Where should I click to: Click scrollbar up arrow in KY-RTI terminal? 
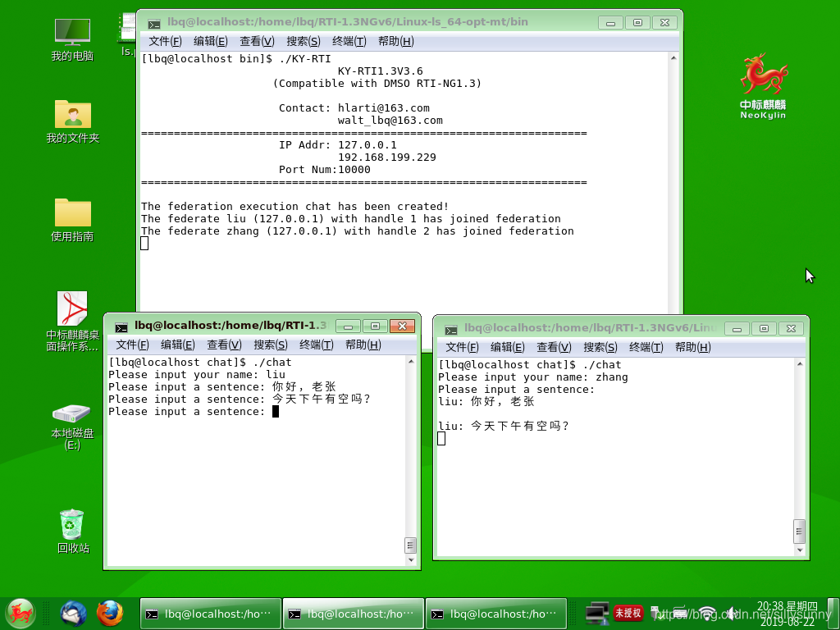click(673, 58)
